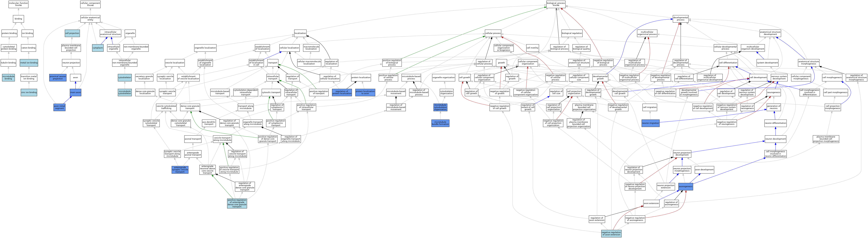The image size is (868, 238).
Task: Select the 'cell differentiation' node
Action: pos(728,63)
